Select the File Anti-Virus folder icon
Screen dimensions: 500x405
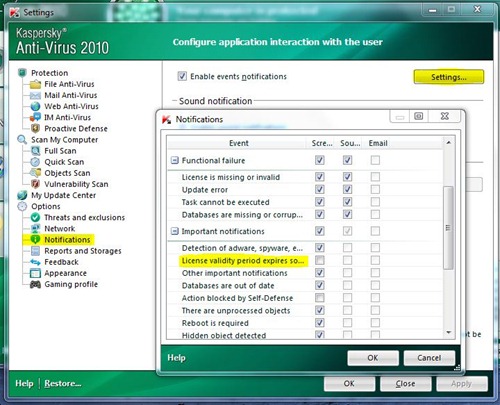pyautogui.click(x=35, y=84)
